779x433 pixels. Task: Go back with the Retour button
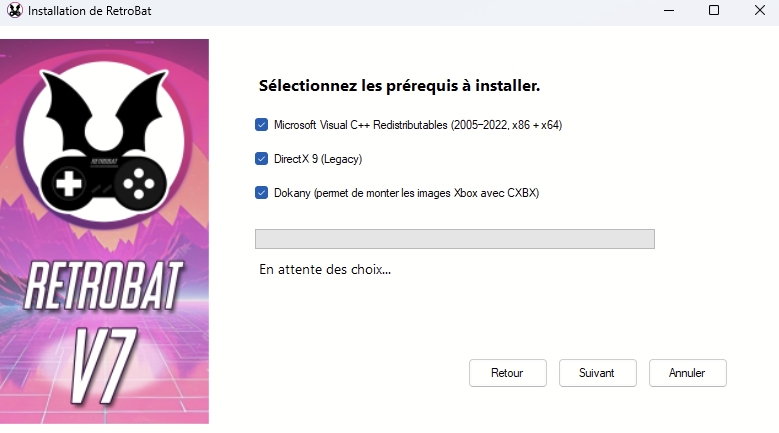click(507, 373)
